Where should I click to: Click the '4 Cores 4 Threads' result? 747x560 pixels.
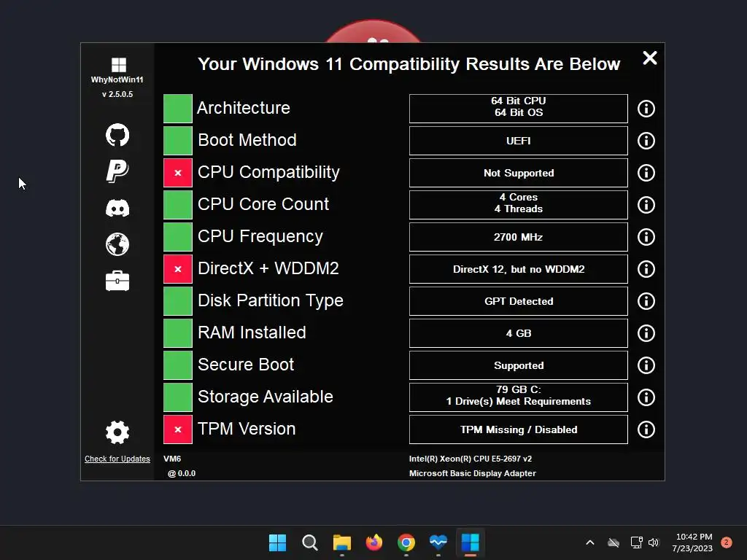(519, 205)
